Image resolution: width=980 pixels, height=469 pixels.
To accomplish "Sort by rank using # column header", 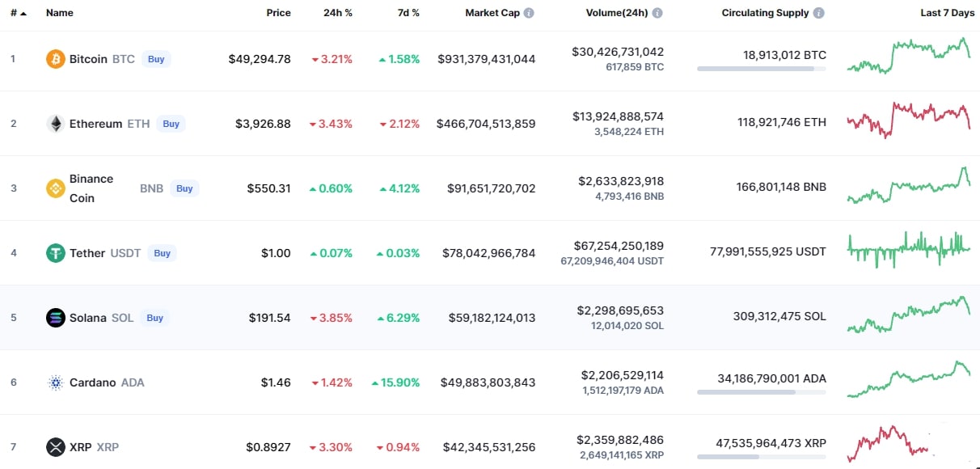I will [19, 13].
